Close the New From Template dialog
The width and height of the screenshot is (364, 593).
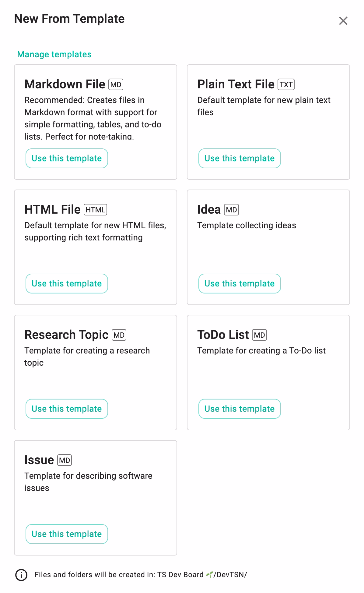pos(343,21)
